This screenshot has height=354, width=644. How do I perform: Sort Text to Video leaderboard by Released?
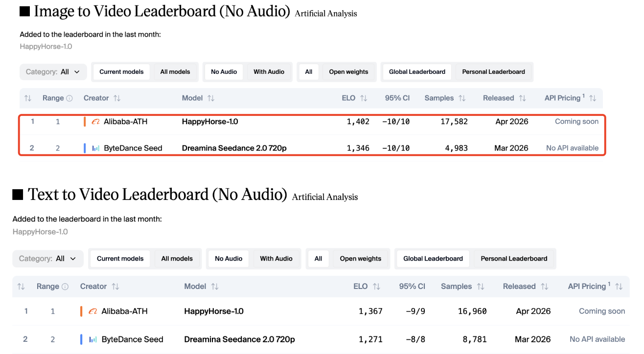545,287
